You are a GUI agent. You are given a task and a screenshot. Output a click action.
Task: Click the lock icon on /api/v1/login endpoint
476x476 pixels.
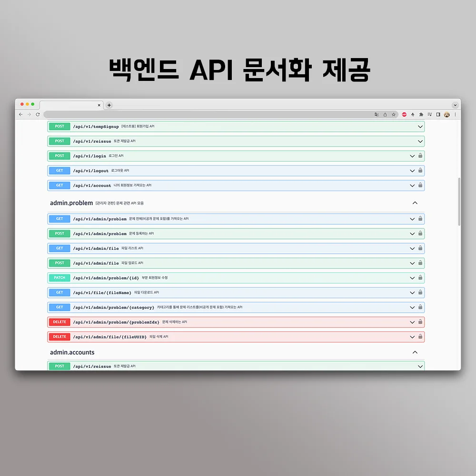click(x=420, y=156)
